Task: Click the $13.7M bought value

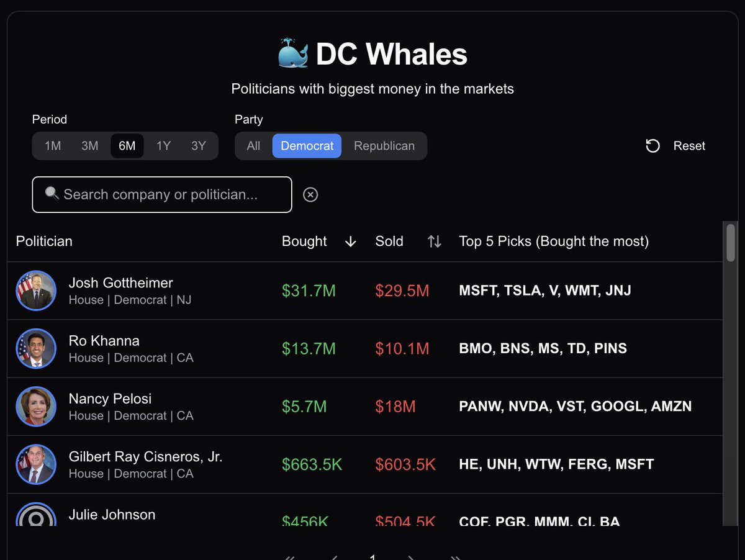Action: tap(309, 349)
